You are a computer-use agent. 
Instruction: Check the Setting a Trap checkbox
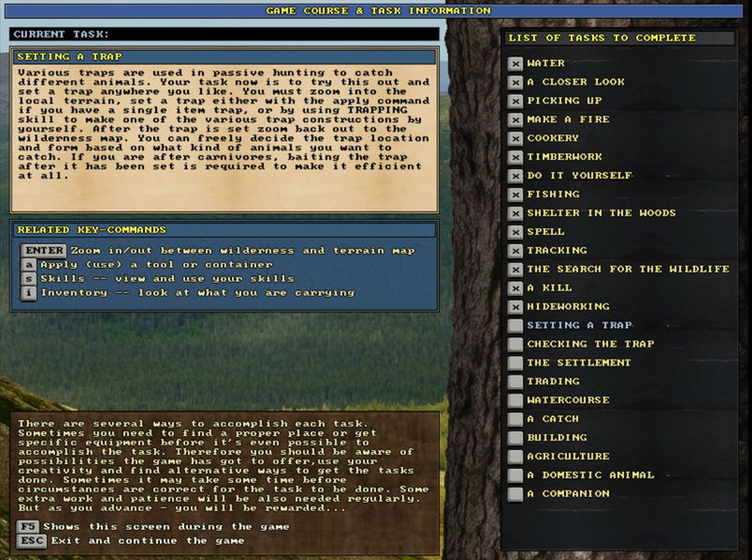(x=515, y=326)
